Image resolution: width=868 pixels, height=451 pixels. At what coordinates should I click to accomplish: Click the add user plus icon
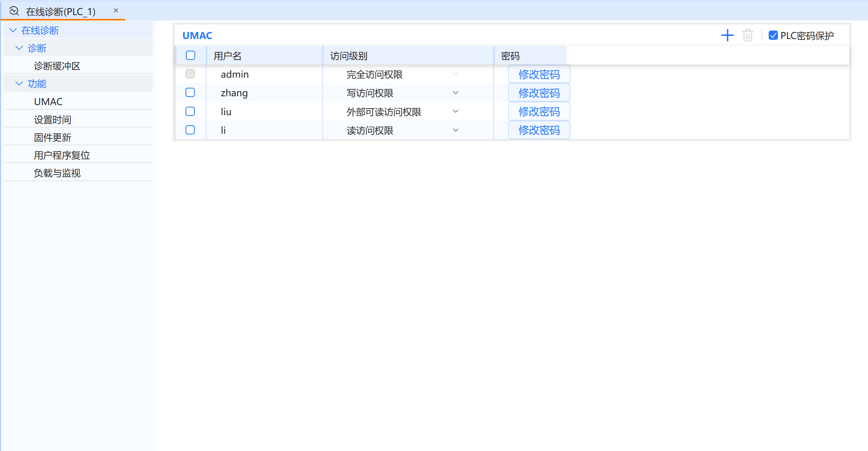727,36
